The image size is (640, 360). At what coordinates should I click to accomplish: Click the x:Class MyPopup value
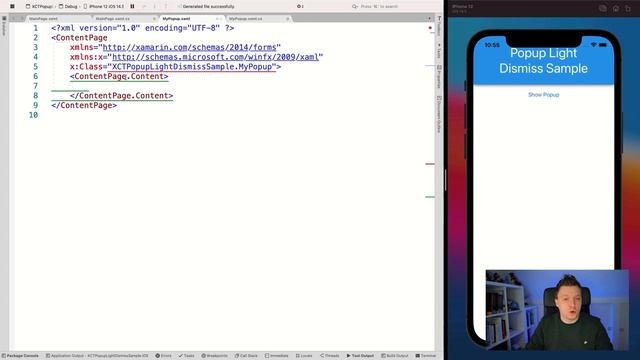pyautogui.click(x=192, y=67)
